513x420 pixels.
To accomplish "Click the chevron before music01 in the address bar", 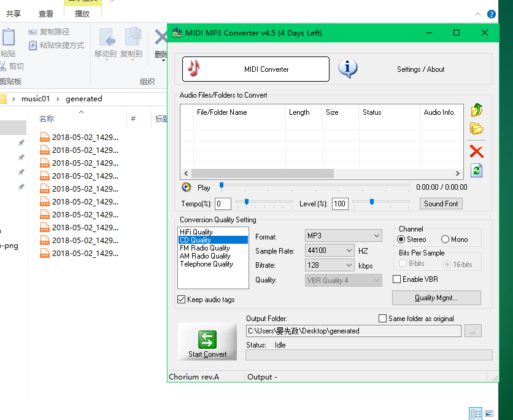I will click(13, 99).
